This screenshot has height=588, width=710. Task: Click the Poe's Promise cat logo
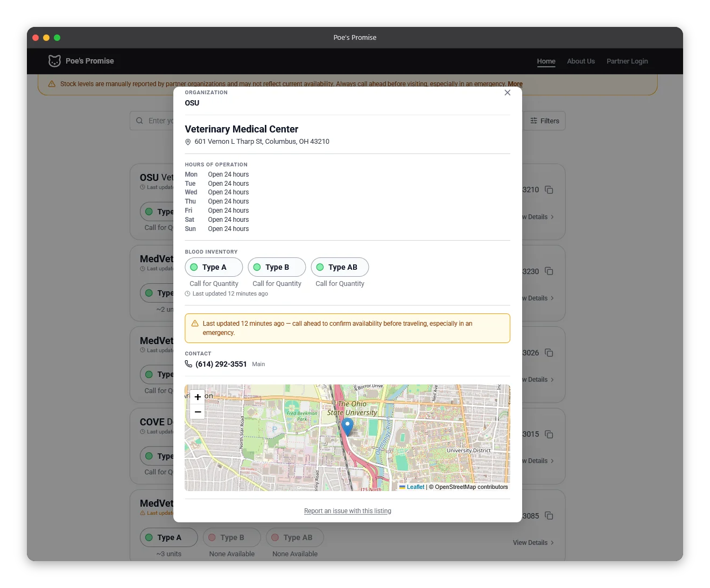pos(54,61)
